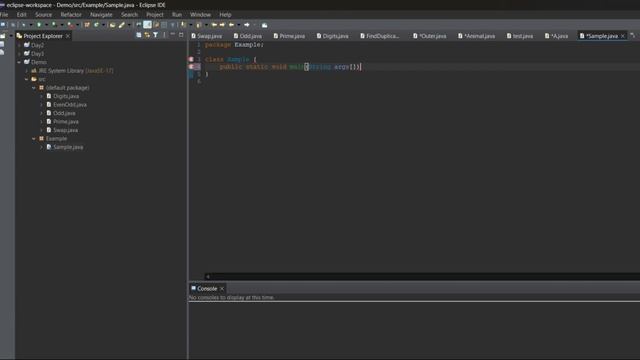The image size is (640, 360).
Task: Open the External Tools dropdown arrow
Action: coord(78,25)
